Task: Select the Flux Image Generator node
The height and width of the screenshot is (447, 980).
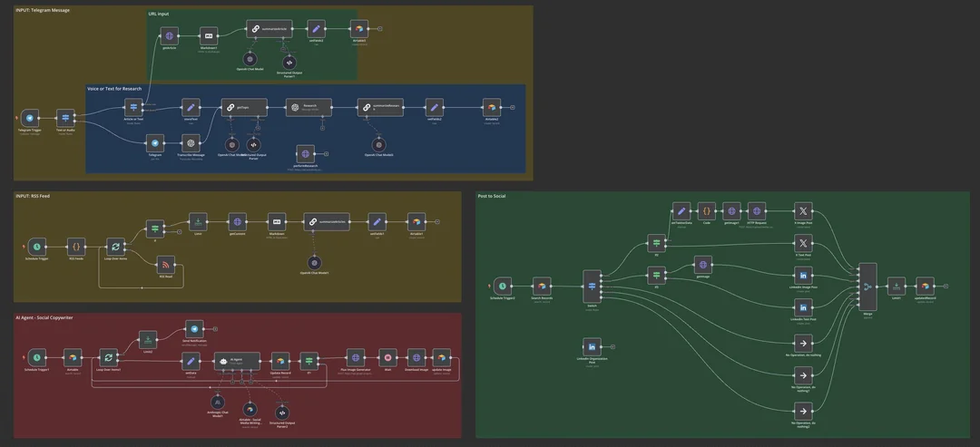Action: (355, 358)
